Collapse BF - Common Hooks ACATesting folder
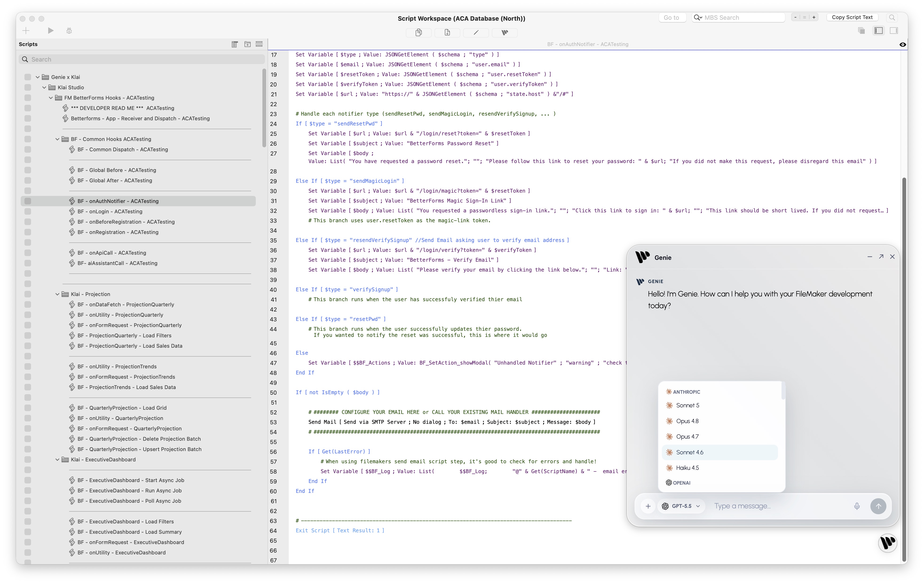This screenshot has height=584, width=924. point(57,139)
